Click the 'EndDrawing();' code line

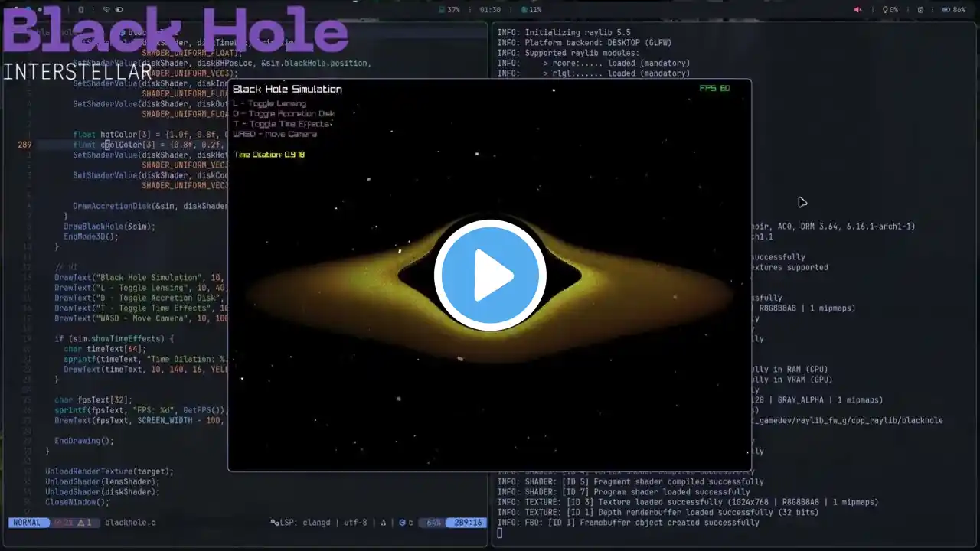pyautogui.click(x=84, y=441)
